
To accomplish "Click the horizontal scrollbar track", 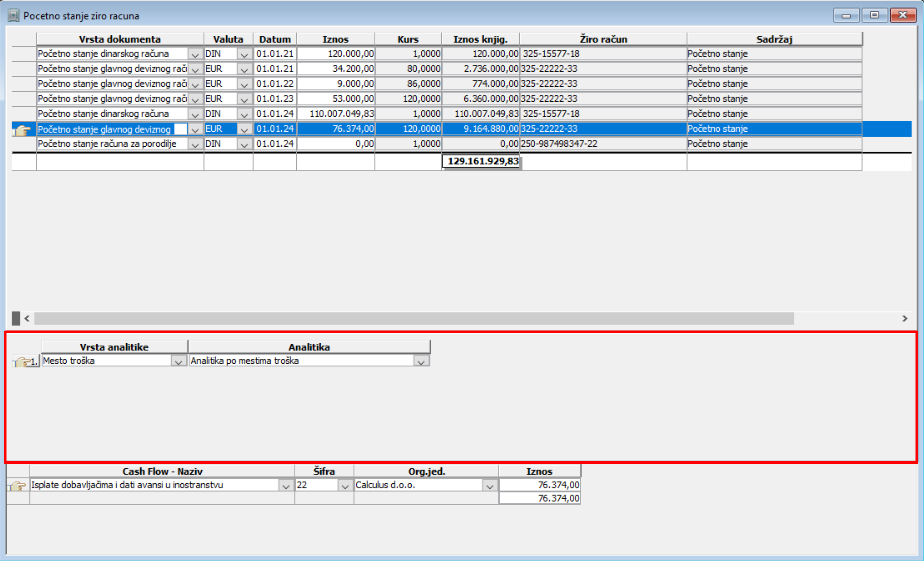I will [x=413, y=319].
